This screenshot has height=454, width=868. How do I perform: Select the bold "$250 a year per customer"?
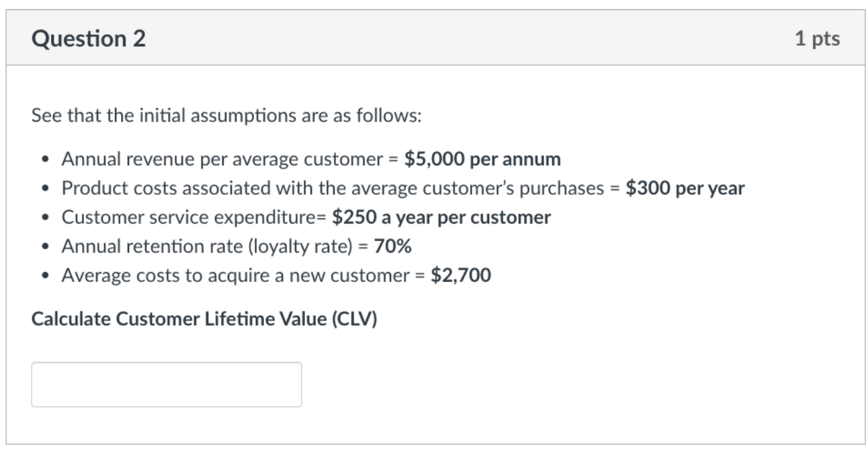point(441,218)
